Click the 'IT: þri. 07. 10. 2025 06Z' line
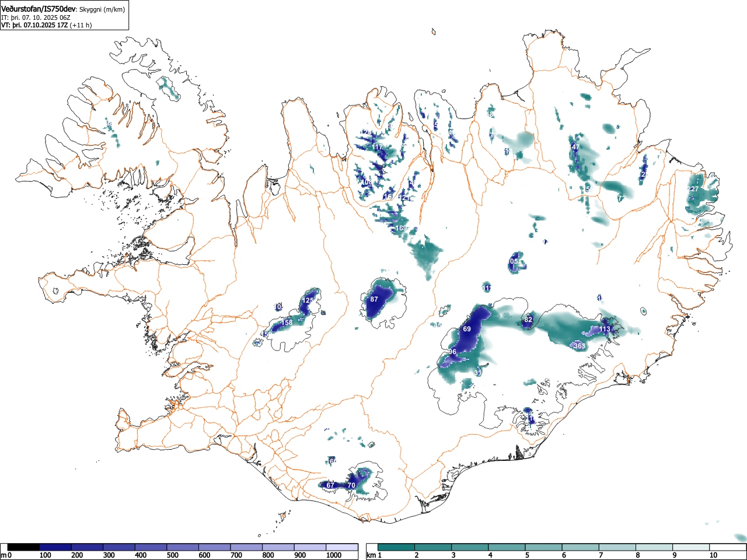 (36, 17)
